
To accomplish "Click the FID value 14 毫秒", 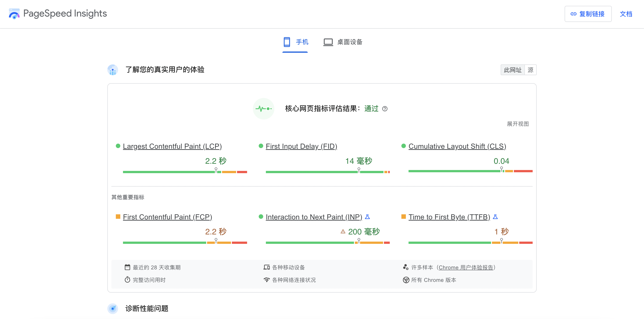I will [x=359, y=161].
